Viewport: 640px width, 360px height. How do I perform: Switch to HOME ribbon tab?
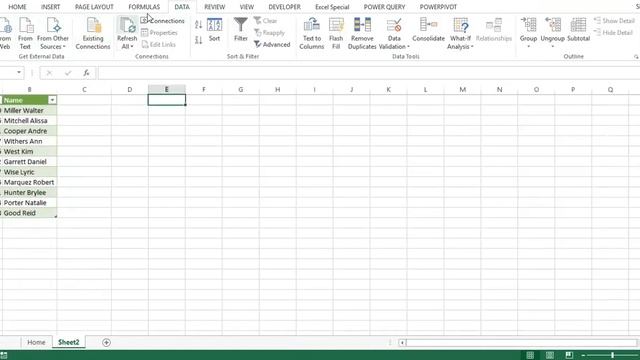click(x=17, y=7)
